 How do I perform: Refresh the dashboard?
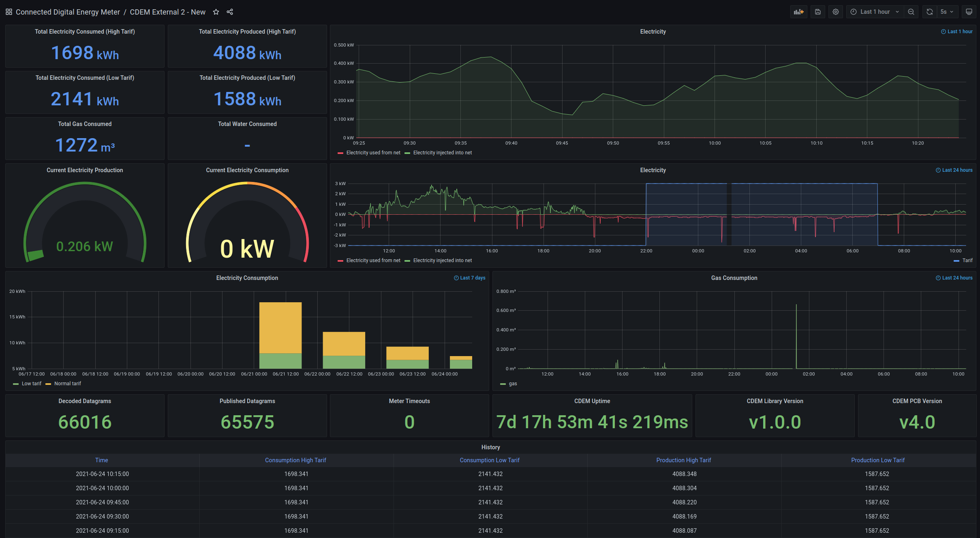pos(929,11)
